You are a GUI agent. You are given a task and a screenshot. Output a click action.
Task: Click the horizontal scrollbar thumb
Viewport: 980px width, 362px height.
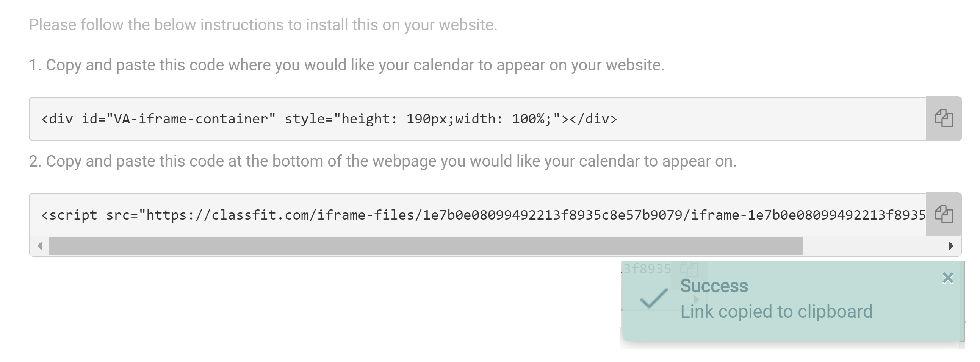coord(426,246)
